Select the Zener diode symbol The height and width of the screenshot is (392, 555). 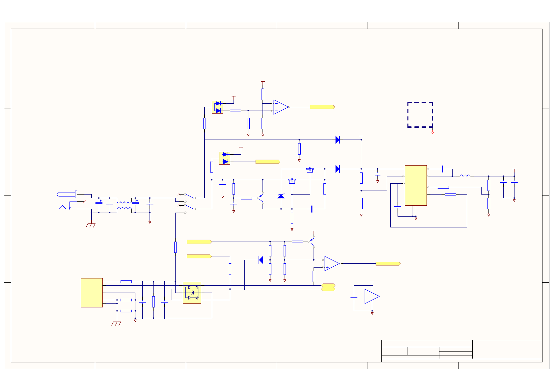coord(281,196)
